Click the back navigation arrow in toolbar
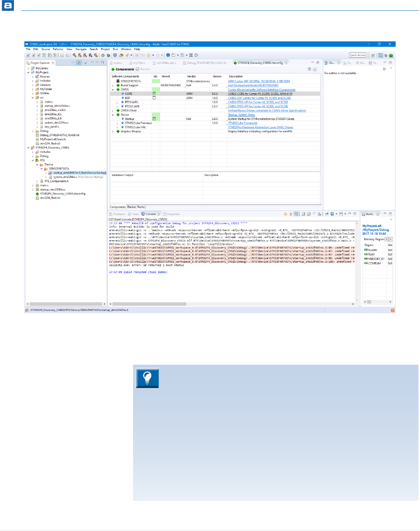Viewport: 420px width, 531px height. coord(149,55)
